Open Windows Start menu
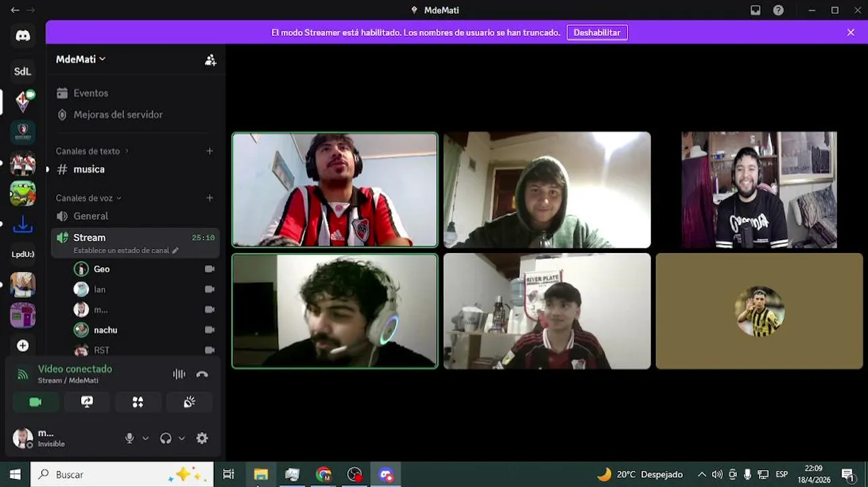Image resolution: width=868 pixels, height=487 pixels. (x=15, y=475)
